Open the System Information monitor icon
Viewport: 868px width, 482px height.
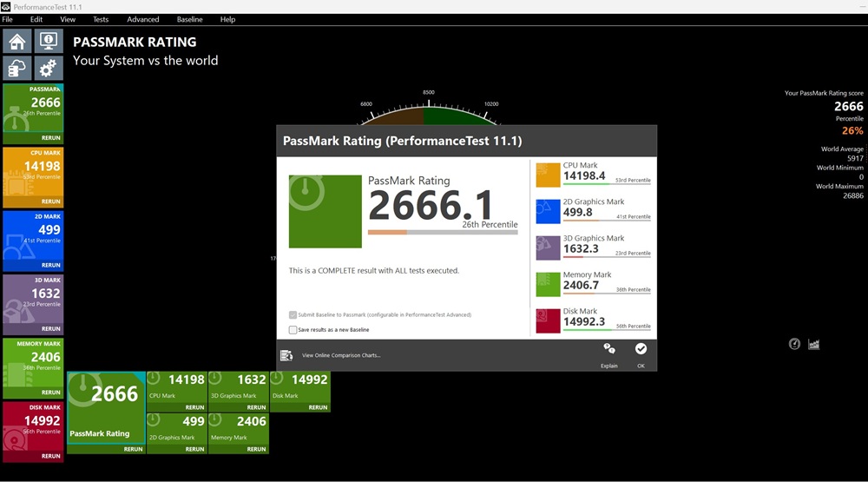pyautogui.click(x=47, y=41)
